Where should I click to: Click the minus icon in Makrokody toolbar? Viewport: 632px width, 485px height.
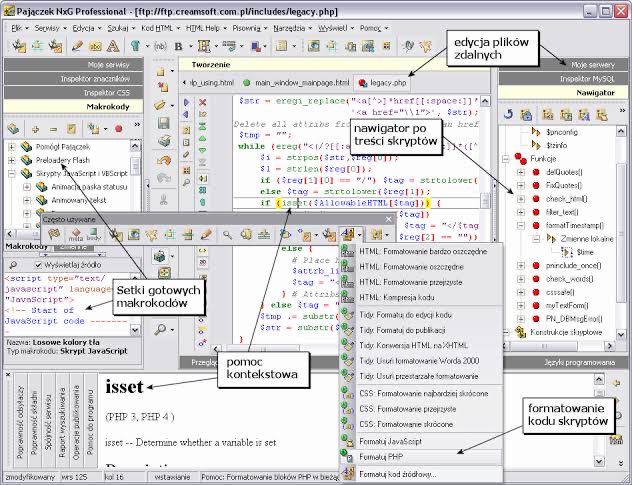point(53,129)
